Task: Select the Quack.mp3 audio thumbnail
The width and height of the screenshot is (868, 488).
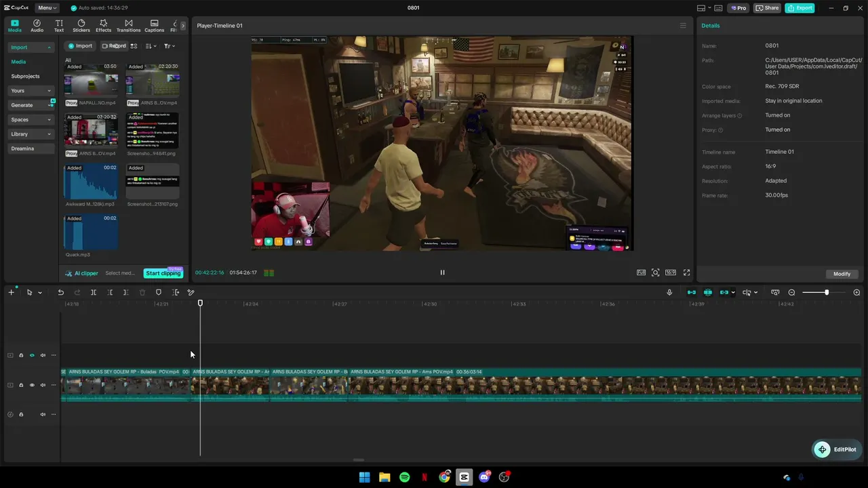Action: tap(91, 232)
